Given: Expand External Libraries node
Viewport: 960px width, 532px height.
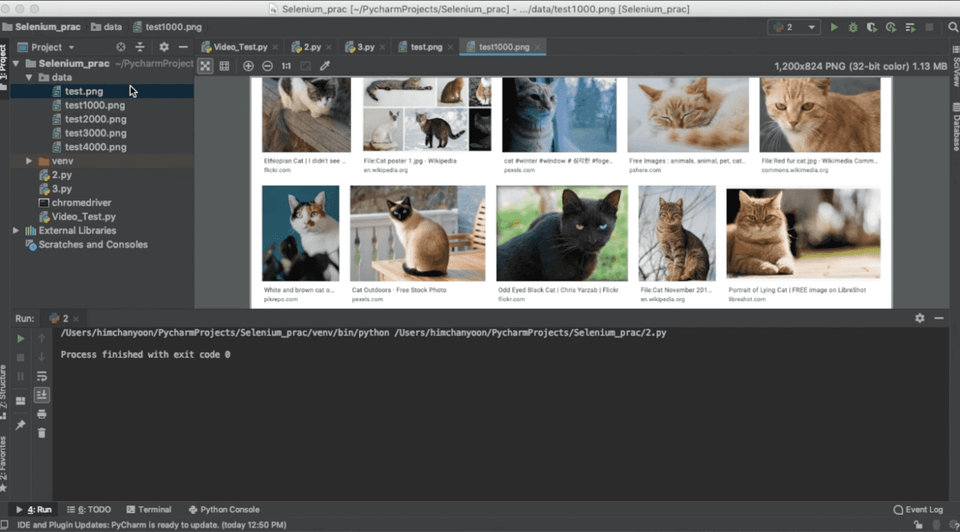Looking at the screenshot, I should (16, 231).
